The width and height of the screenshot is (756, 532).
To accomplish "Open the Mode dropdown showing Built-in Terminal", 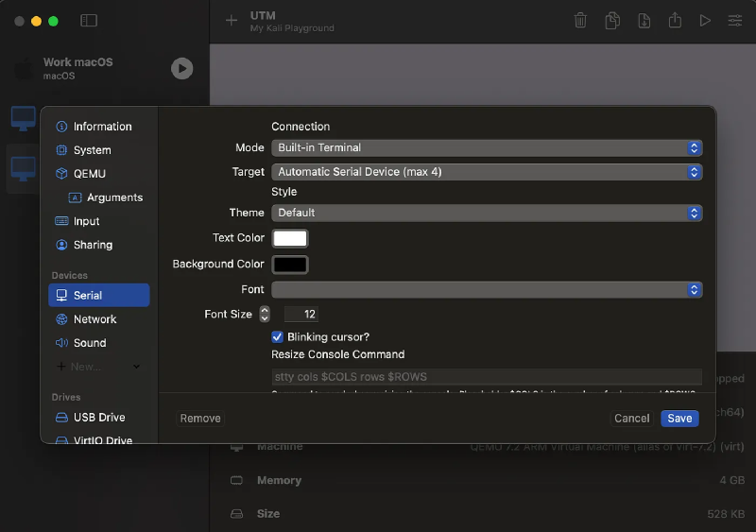I will (x=487, y=147).
